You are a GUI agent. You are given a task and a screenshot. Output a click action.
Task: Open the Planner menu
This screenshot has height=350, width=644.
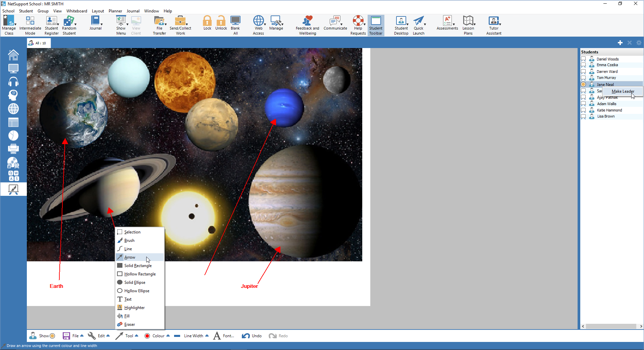click(115, 11)
